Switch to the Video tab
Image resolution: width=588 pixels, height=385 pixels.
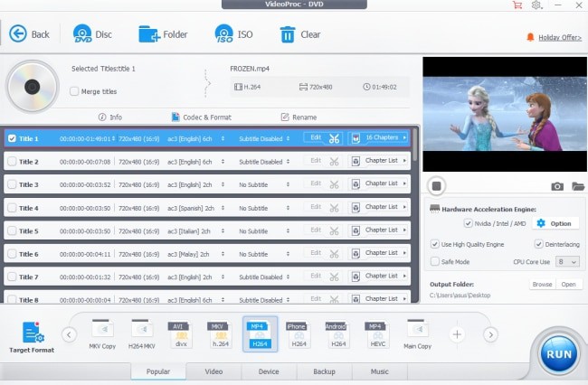(213, 371)
